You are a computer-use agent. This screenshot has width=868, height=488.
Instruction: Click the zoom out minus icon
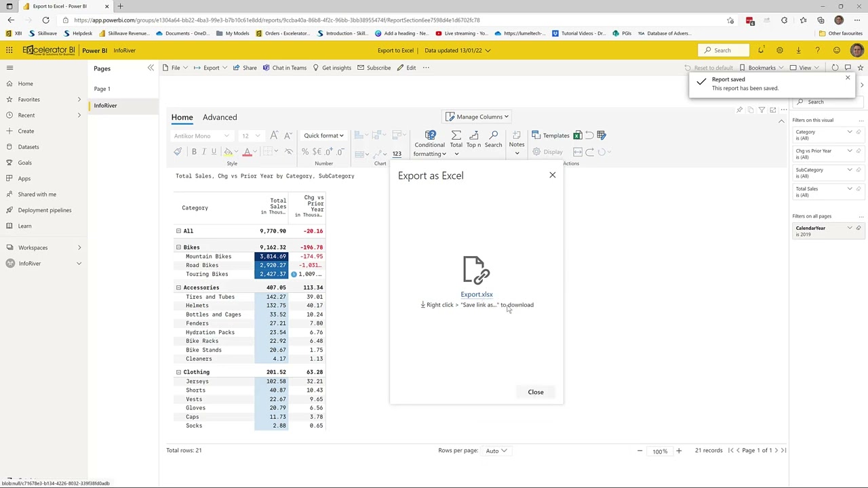639,451
